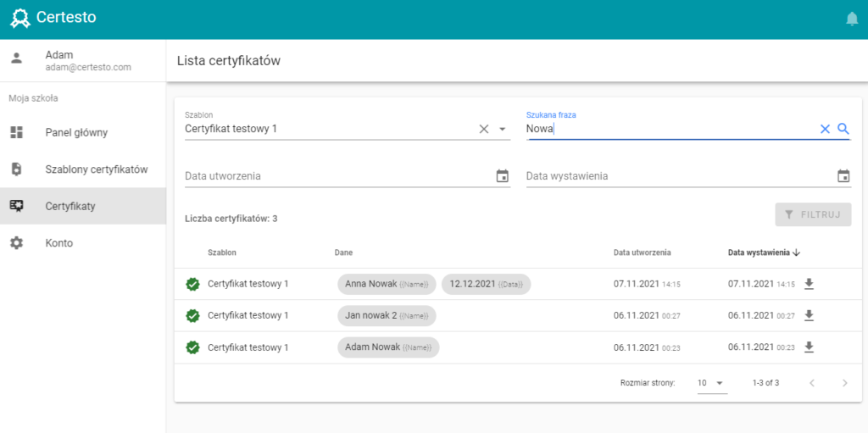Open the Data utworzenia calendar picker
Image resolution: width=868 pixels, height=433 pixels.
(502, 176)
